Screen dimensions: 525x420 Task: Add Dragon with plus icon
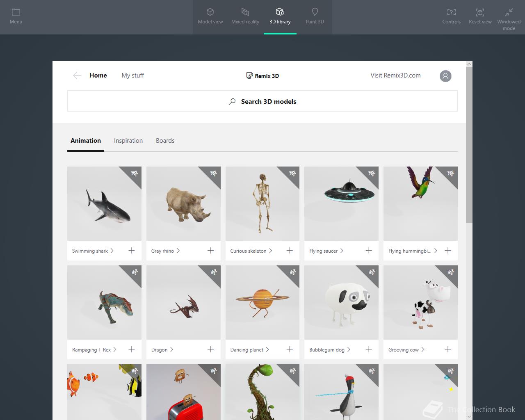211,349
